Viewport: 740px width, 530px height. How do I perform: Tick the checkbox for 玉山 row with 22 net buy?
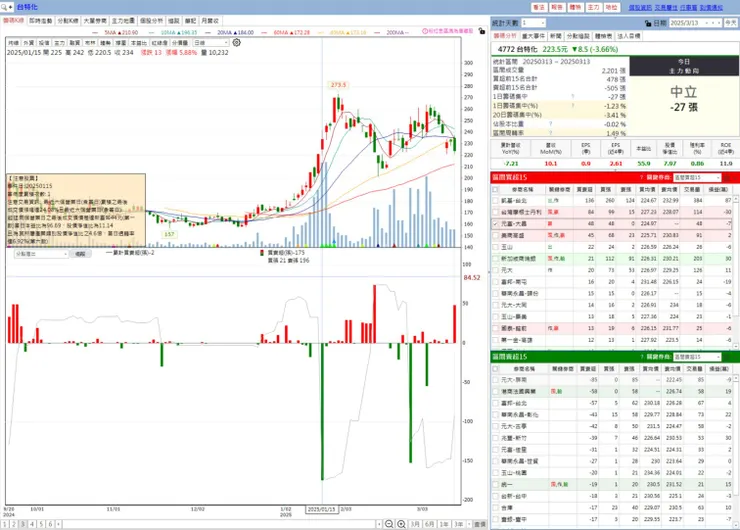click(495, 247)
